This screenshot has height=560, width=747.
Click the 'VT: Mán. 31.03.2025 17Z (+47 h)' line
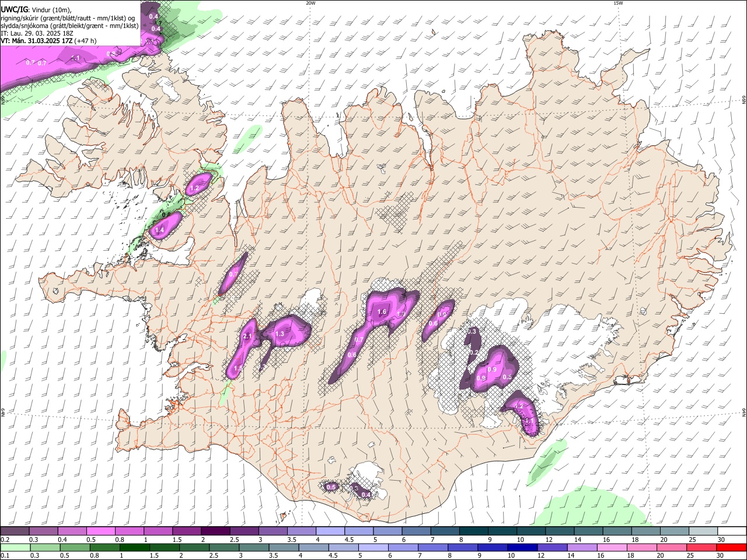pyautogui.click(x=49, y=41)
